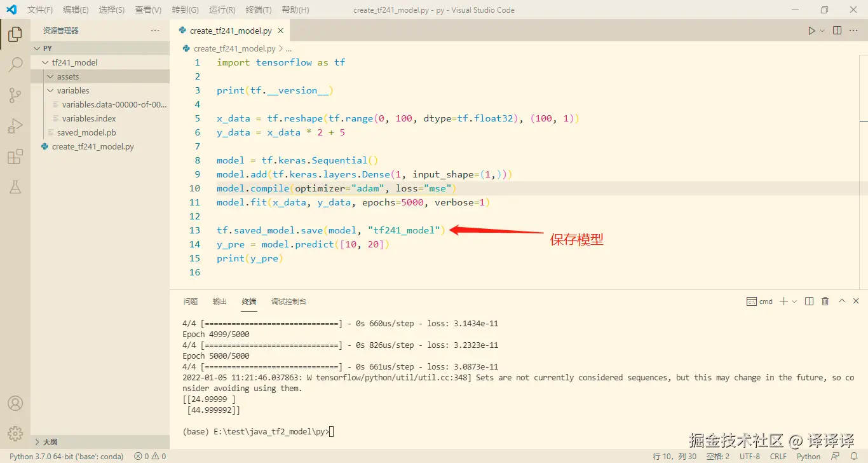This screenshot has height=463, width=868.
Task: Close the terminal panel
Action: (x=856, y=301)
